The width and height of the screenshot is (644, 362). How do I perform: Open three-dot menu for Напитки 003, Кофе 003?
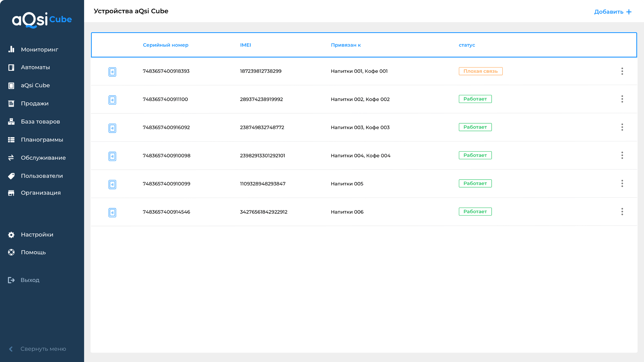pyautogui.click(x=622, y=127)
